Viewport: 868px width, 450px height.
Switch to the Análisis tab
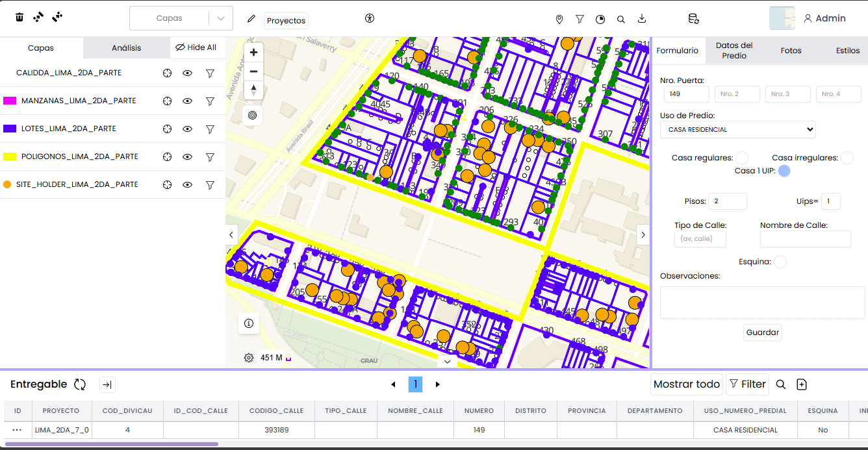click(x=126, y=48)
